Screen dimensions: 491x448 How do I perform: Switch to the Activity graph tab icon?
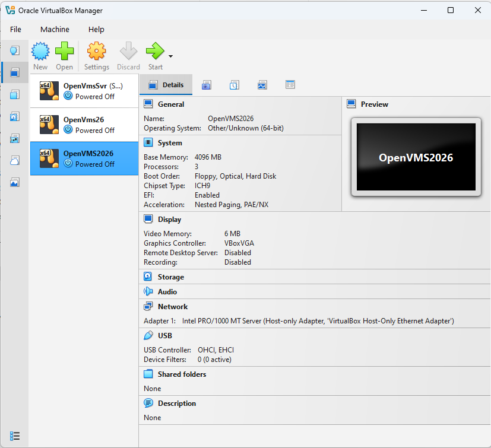262,85
